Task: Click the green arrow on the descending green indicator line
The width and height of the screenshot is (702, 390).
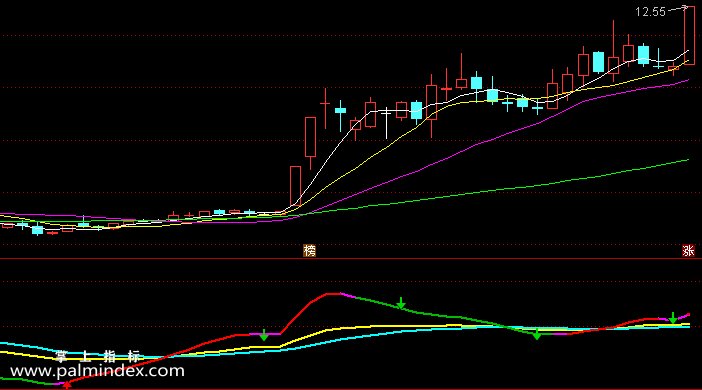Action: click(x=401, y=303)
